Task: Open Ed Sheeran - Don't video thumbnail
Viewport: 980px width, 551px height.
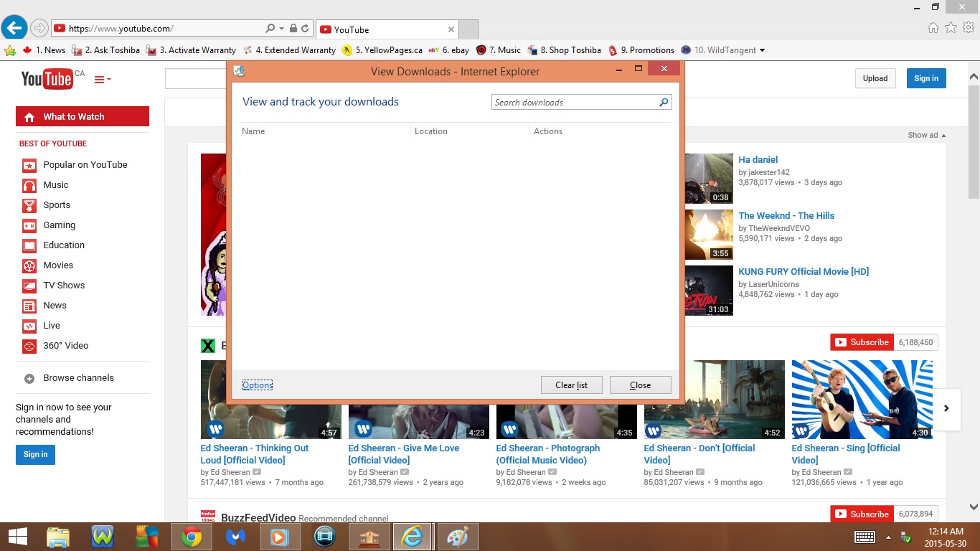Action: [715, 400]
